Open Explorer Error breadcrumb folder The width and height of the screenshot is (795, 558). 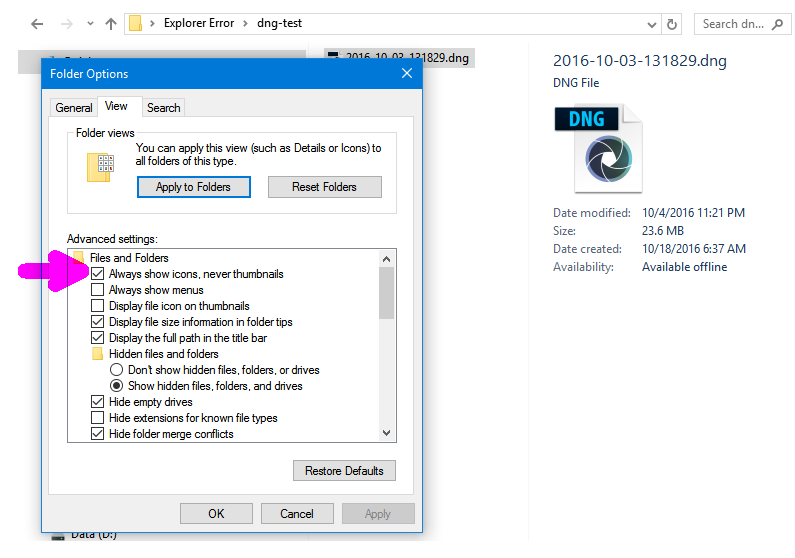tap(199, 23)
